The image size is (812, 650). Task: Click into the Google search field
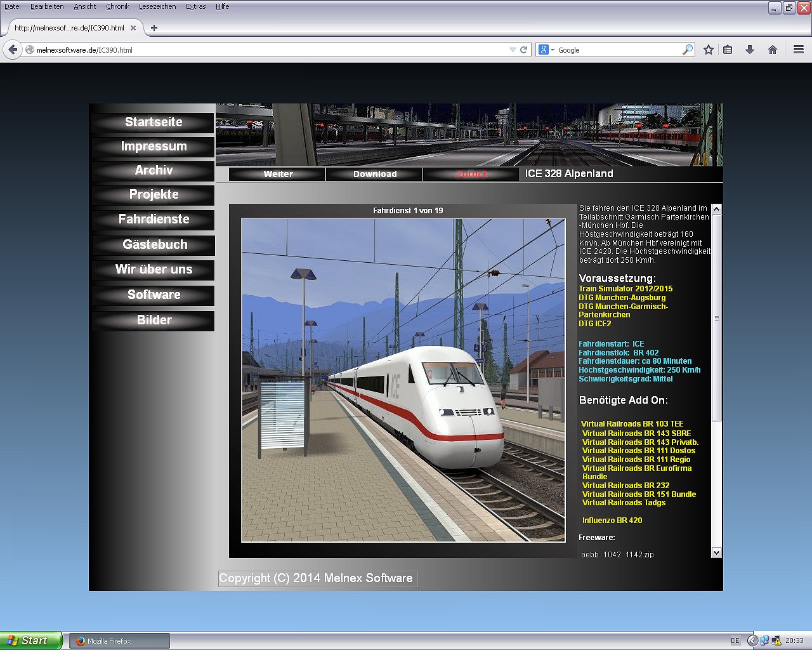(x=619, y=50)
